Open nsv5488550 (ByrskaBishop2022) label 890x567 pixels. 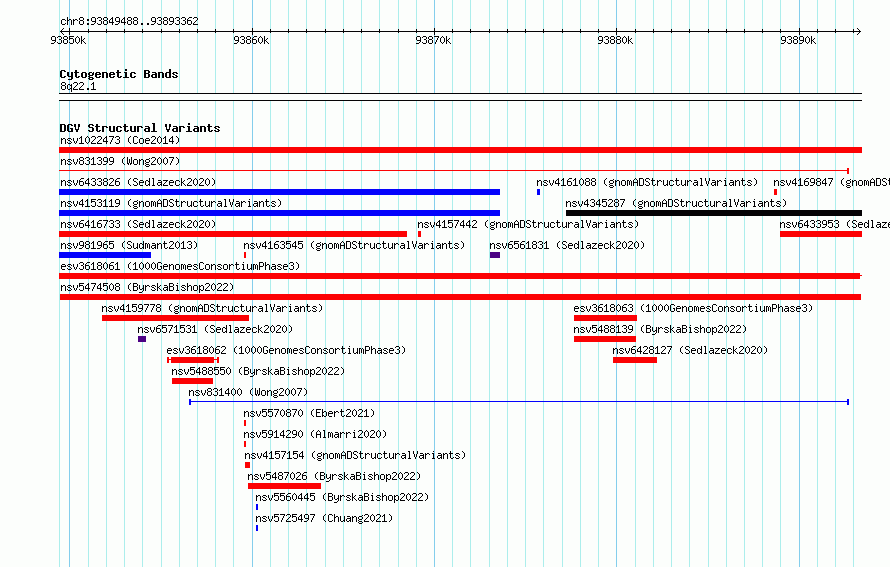(x=258, y=371)
